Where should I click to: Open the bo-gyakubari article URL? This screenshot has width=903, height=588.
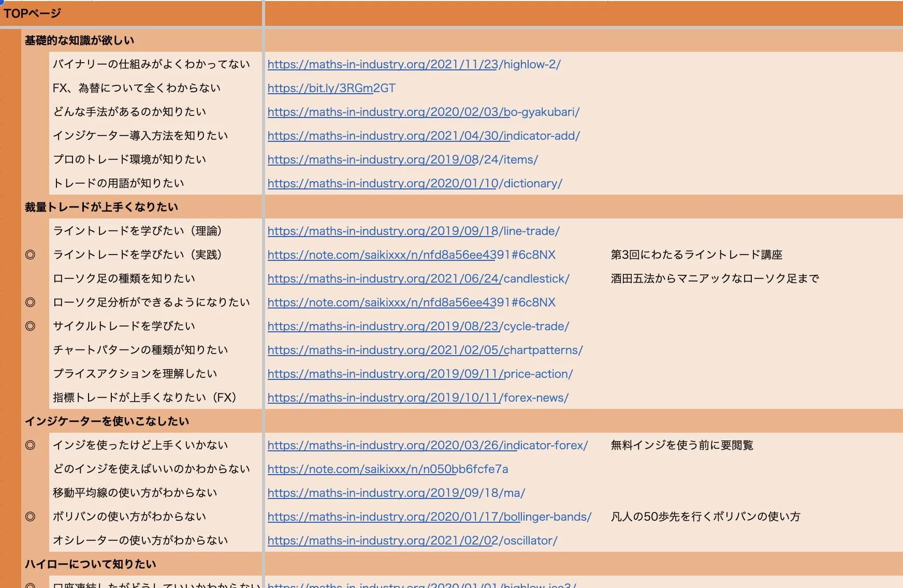click(x=423, y=112)
